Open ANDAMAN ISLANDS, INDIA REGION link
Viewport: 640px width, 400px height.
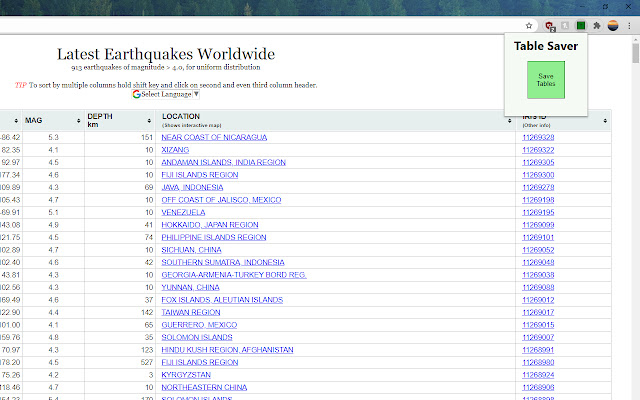(x=223, y=162)
